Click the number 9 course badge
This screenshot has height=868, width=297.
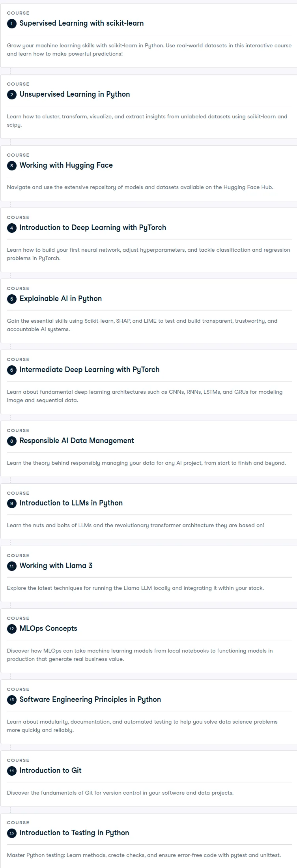tap(11, 503)
